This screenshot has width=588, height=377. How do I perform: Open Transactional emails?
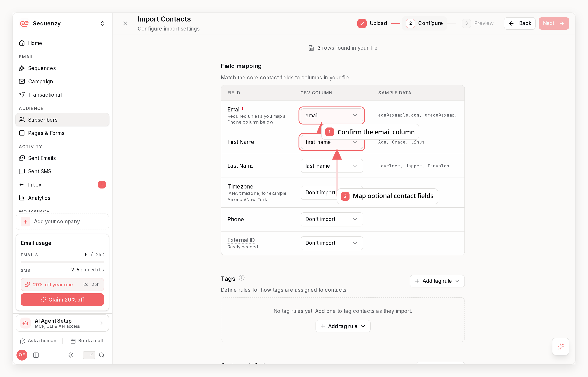click(x=62, y=95)
